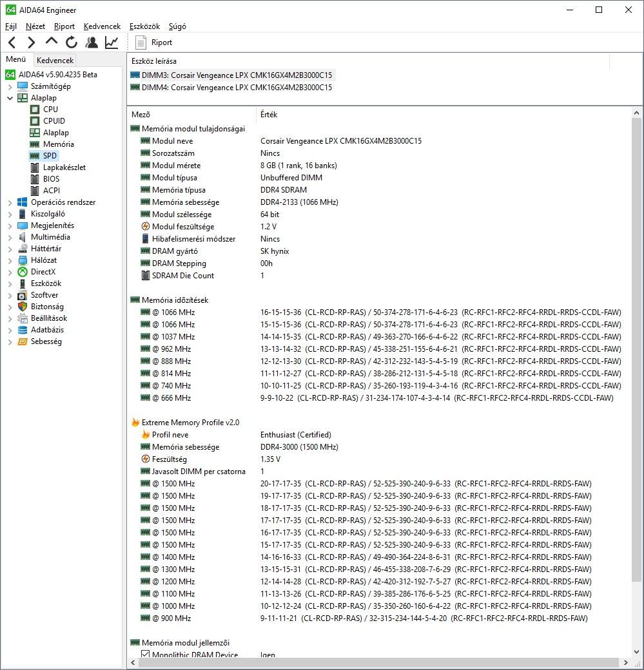The image size is (644, 670).
Task: Select the Operációs rendszer Windows icon
Action: 22,202
